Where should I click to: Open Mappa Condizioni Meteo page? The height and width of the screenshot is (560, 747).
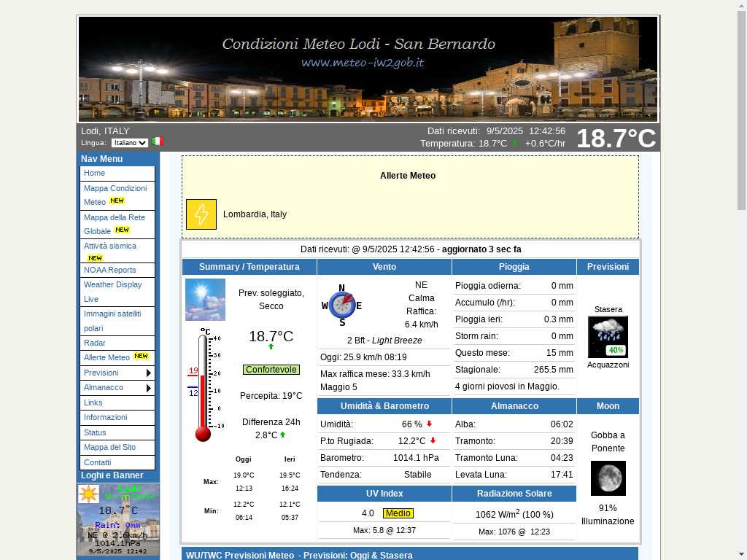tap(117, 195)
